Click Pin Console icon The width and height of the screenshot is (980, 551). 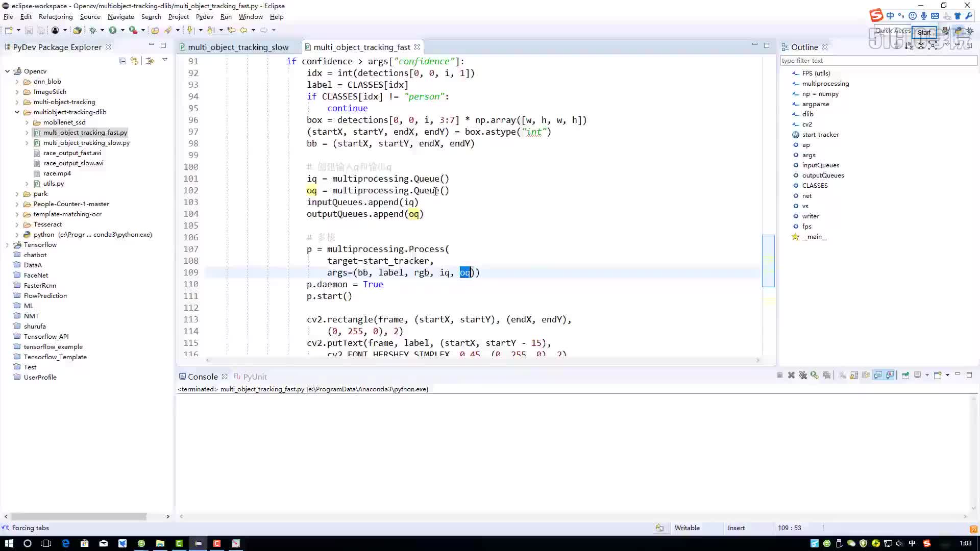(905, 375)
